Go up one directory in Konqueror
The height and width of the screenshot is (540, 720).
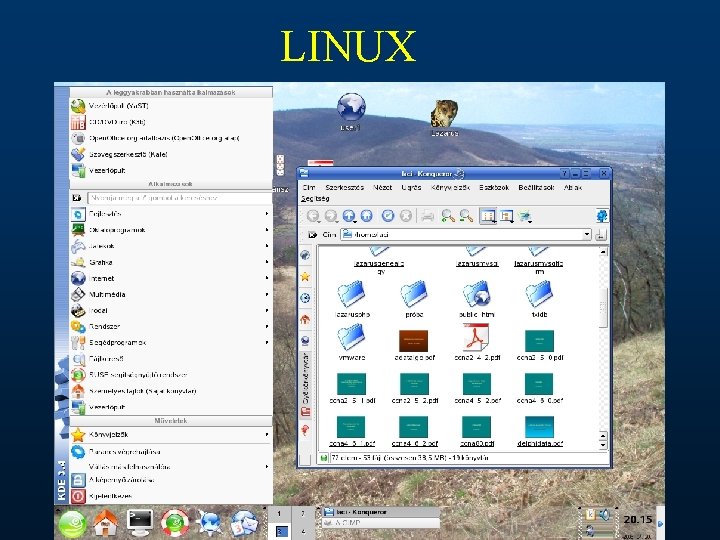coord(349,216)
